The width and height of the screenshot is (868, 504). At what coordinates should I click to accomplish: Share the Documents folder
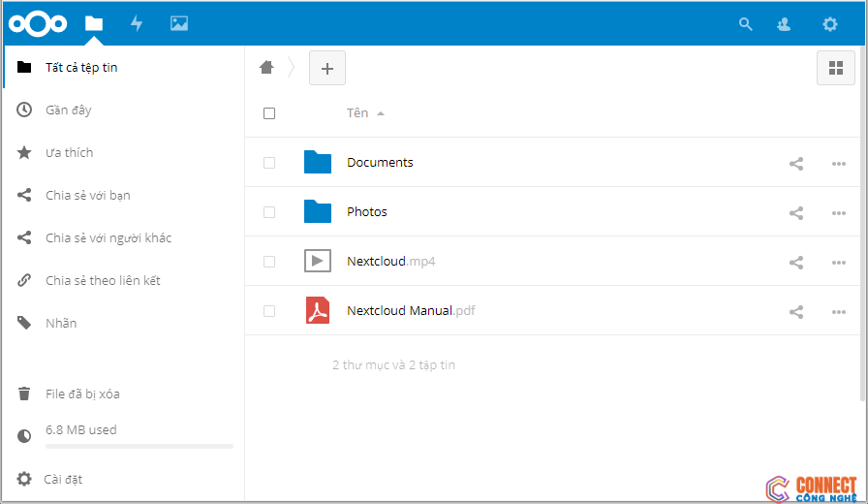click(x=796, y=164)
